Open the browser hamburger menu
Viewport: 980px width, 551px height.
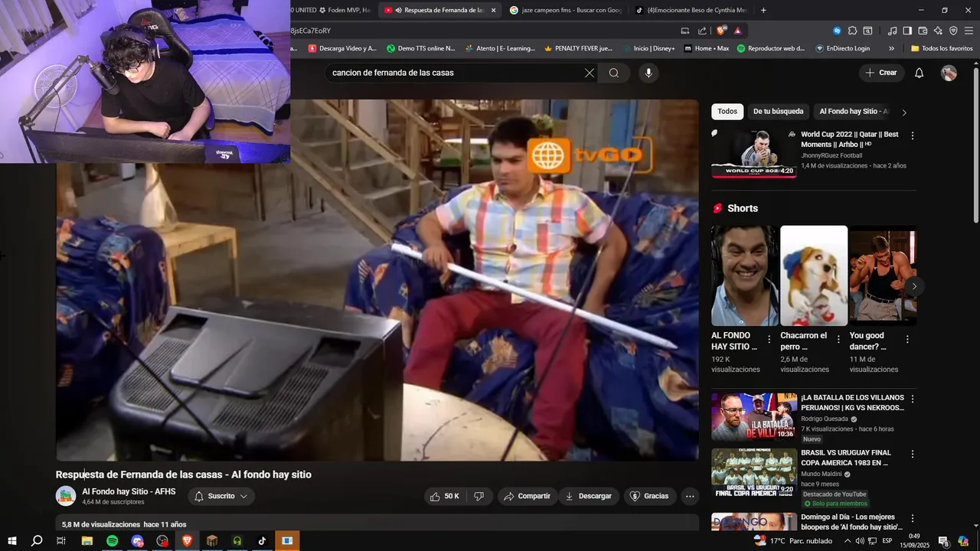point(969,31)
